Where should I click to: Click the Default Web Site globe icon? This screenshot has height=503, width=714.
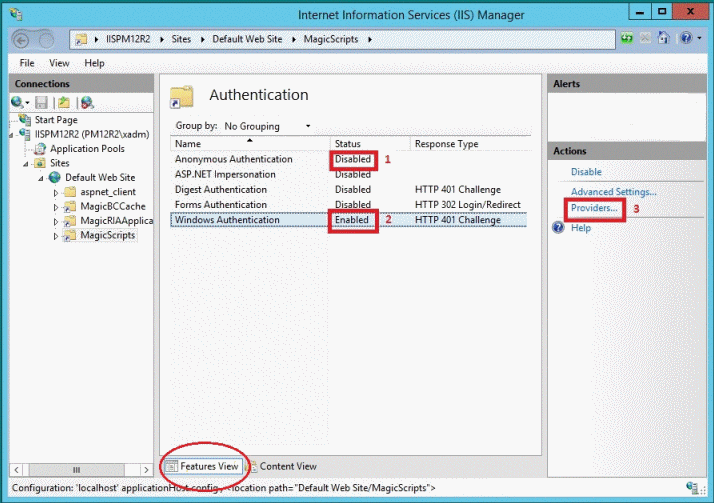[55, 177]
